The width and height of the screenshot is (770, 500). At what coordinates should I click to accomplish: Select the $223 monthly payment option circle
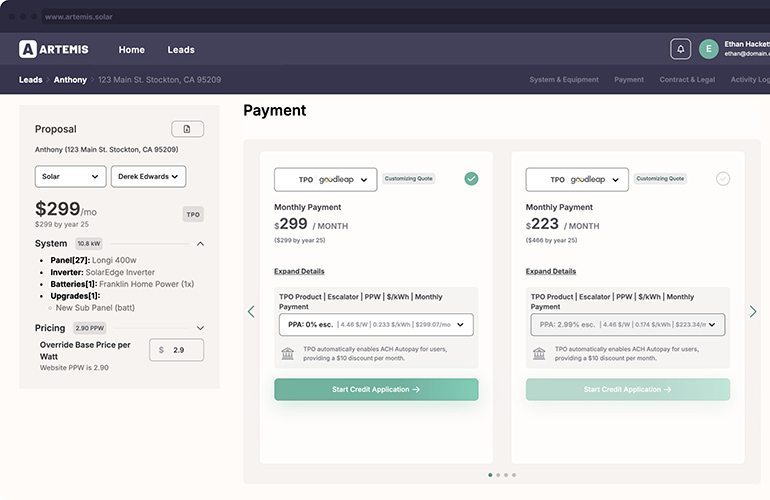click(723, 179)
